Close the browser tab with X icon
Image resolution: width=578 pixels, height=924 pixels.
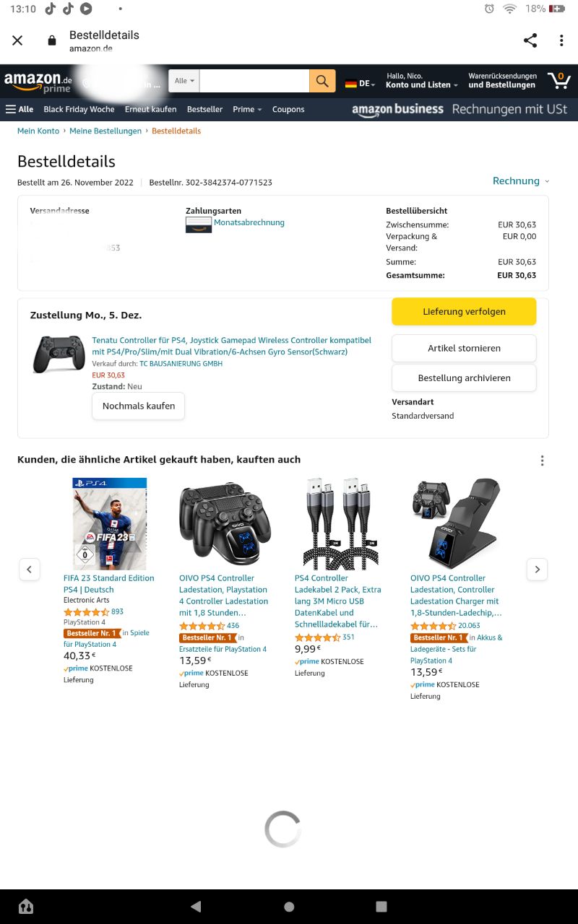click(17, 40)
